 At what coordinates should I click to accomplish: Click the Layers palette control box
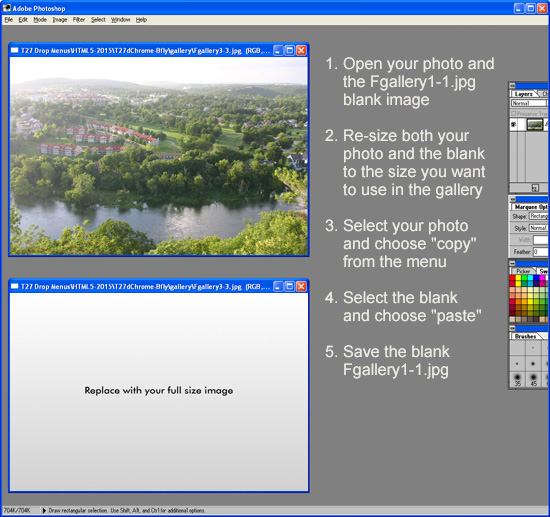click(512, 85)
